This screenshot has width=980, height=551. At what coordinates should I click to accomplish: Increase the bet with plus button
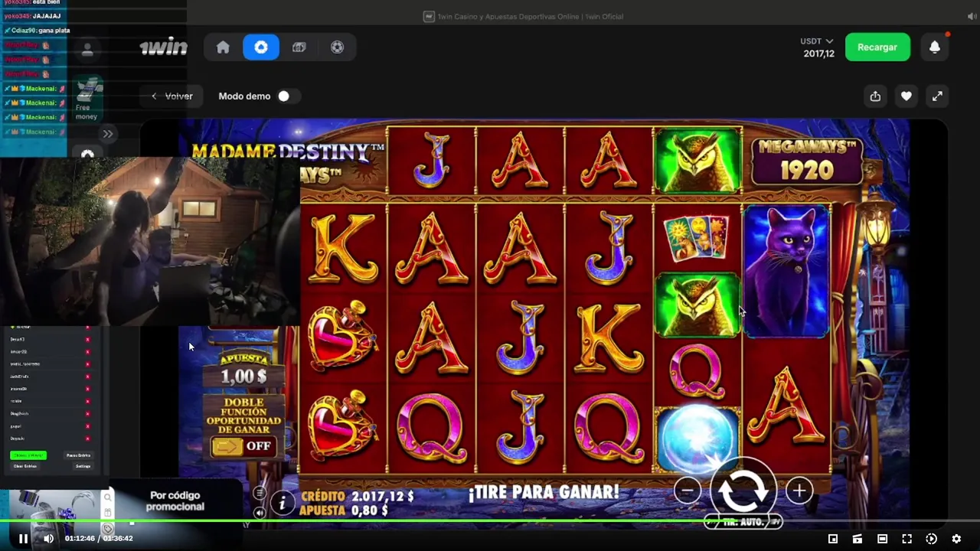pos(799,491)
